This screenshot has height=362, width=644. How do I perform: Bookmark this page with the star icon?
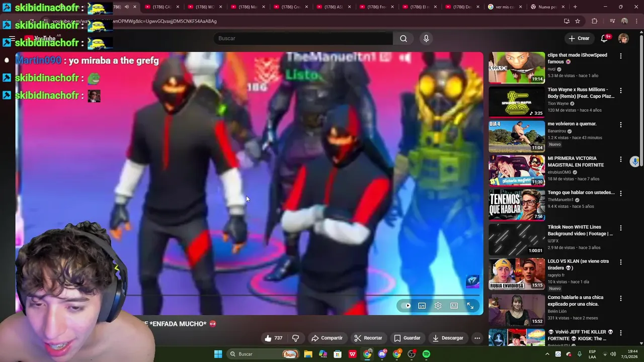pos(578,21)
